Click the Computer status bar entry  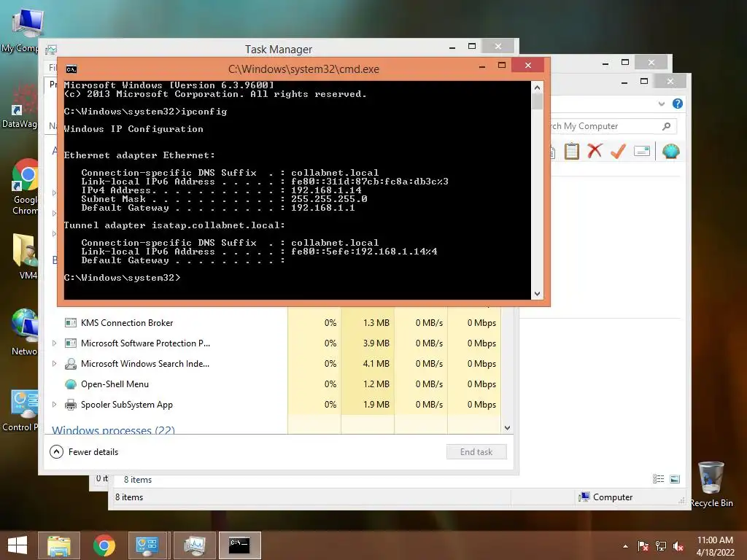click(x=606, y=497)
